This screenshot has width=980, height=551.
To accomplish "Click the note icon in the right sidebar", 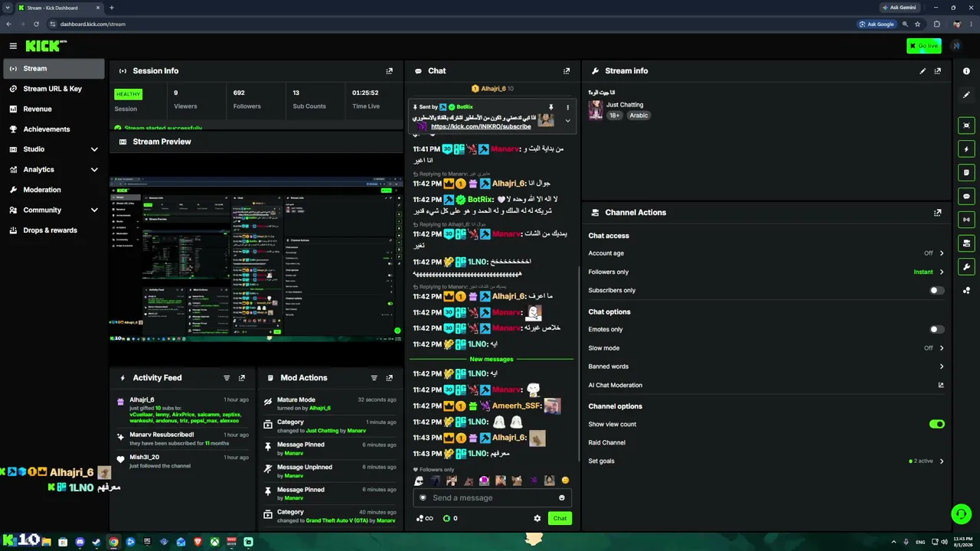I will click(966, 173).
